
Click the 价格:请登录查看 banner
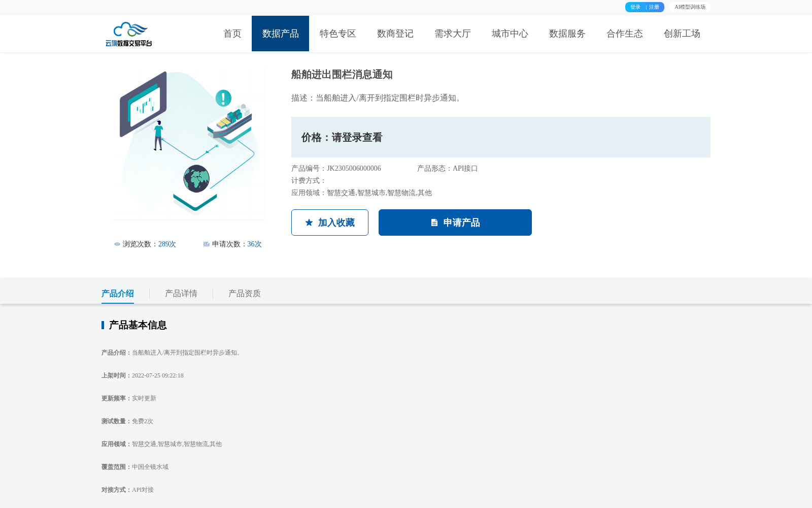501,137
